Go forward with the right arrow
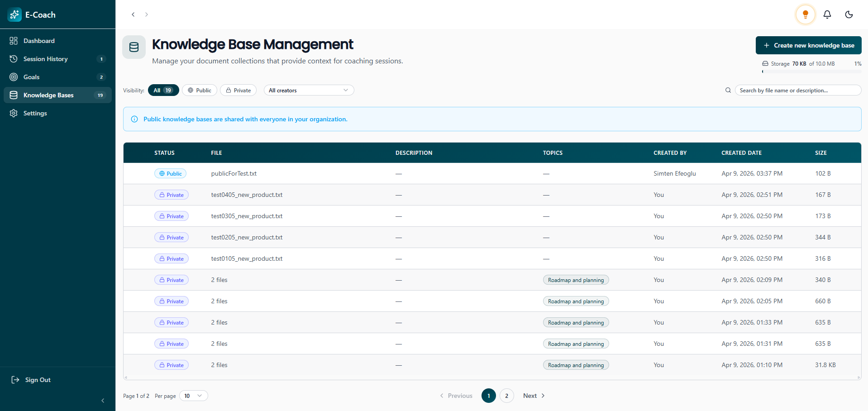 [x=147, y=14]
